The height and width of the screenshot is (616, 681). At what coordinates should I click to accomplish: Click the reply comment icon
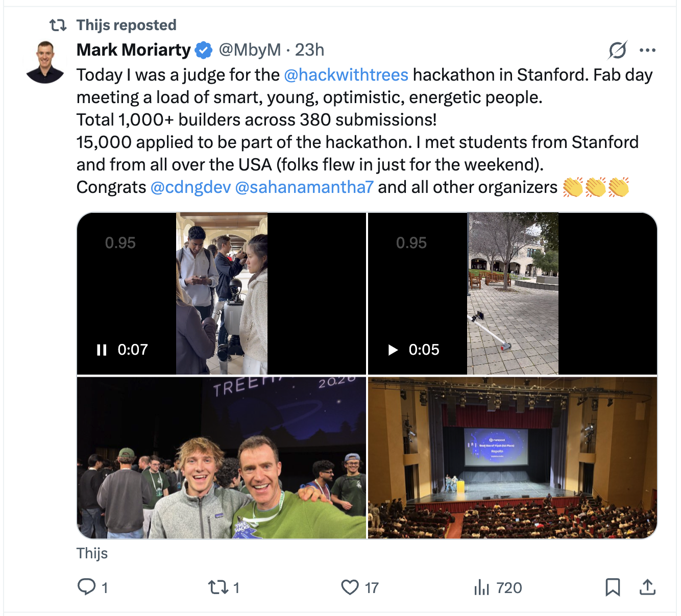click(x=86, y=587)
